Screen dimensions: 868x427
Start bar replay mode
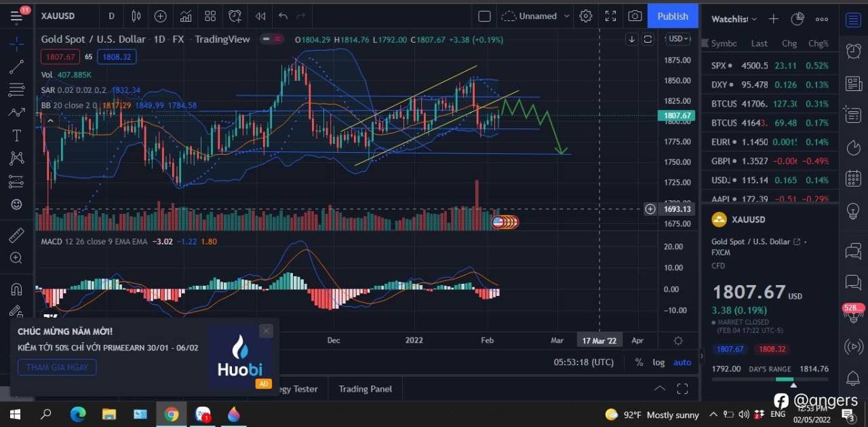click(x=260, y=16)
